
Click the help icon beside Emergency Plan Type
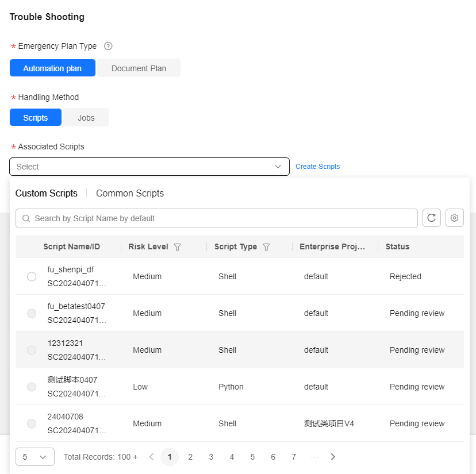point(108,46)
